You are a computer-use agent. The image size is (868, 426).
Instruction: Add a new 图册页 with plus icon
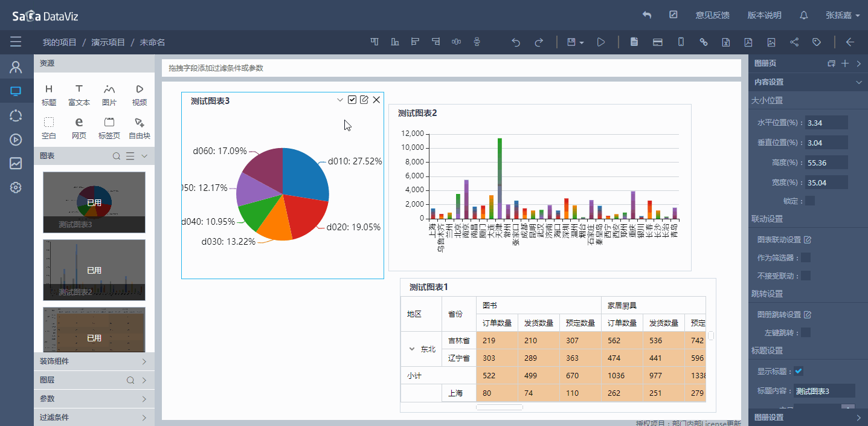(x=846, y=63)
